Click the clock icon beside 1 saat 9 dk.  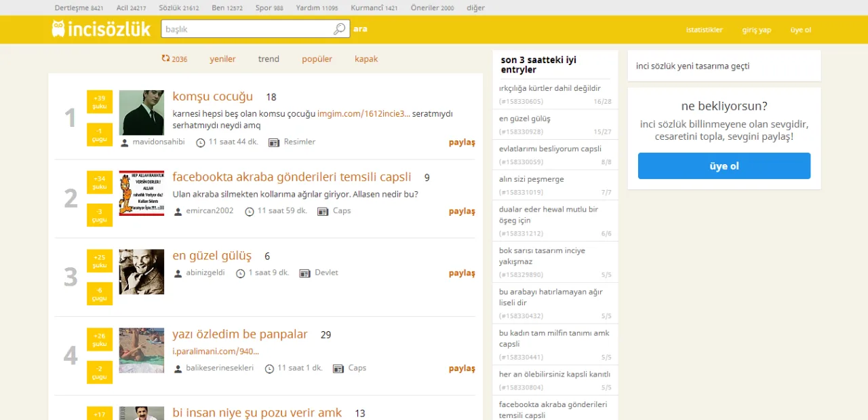(x=240, y=273)
